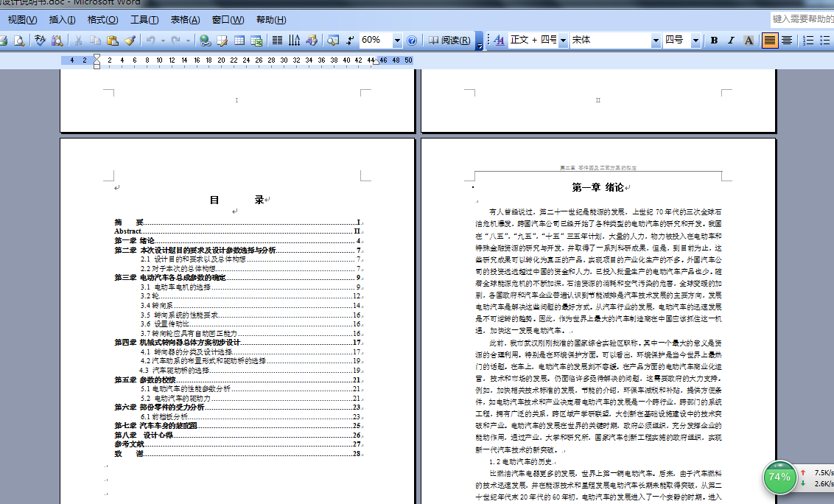Click the 第一章 绪论 chapter heading
The width and height of the screenshot is (834, 504).
(598, 187)
